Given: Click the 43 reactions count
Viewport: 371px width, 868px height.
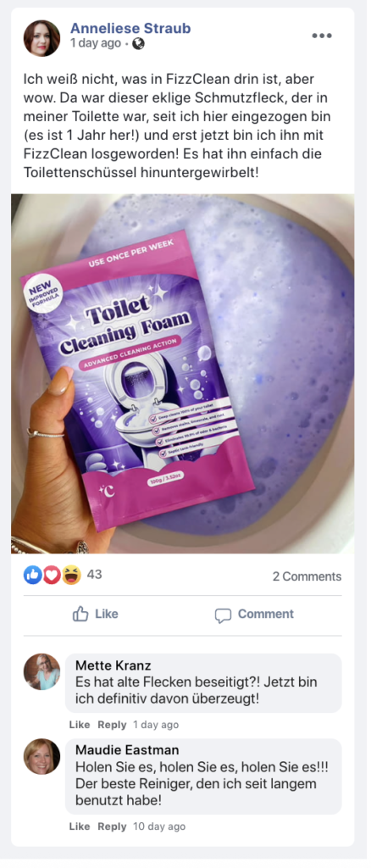Looking at the screenshot, I should 95,575.
